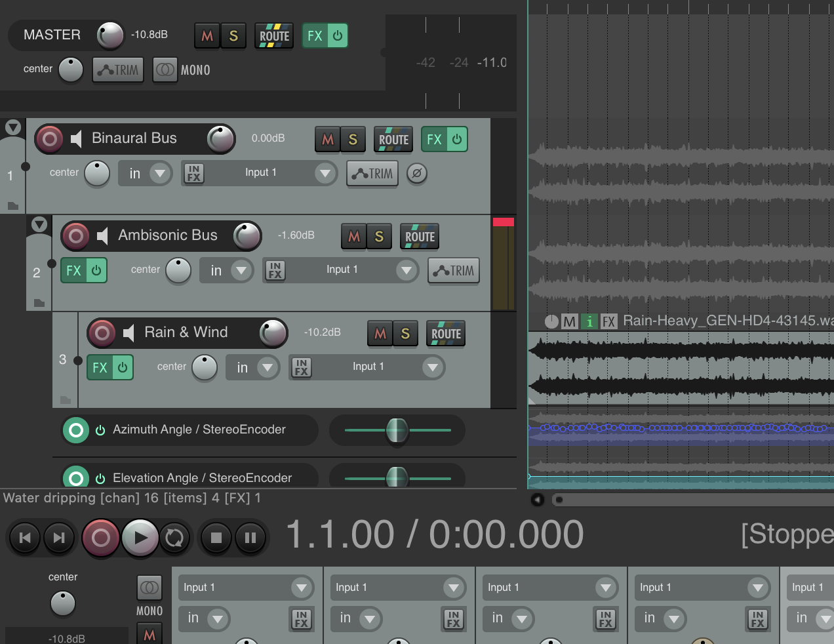Arm Elevation Angle envelope
The height and width of the screenshot is (644, 834).
tap(75, 478)
